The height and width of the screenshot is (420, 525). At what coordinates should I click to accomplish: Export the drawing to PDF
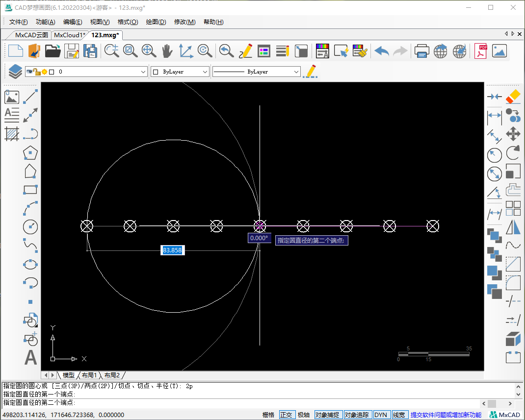(480, 50)
